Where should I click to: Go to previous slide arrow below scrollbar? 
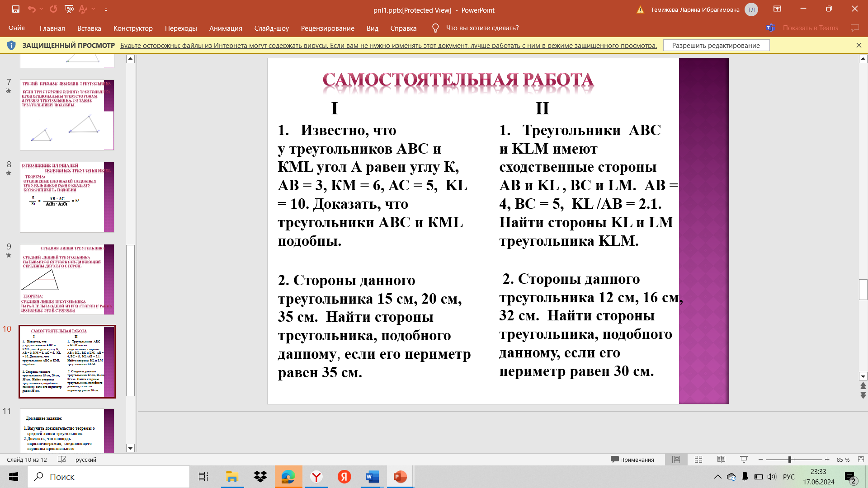[863, 386]
